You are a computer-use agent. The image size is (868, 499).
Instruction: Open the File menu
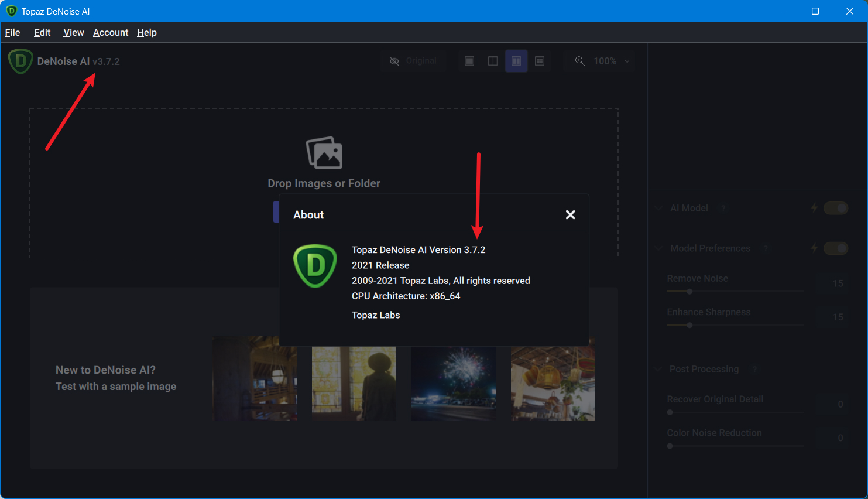point(12,32)
